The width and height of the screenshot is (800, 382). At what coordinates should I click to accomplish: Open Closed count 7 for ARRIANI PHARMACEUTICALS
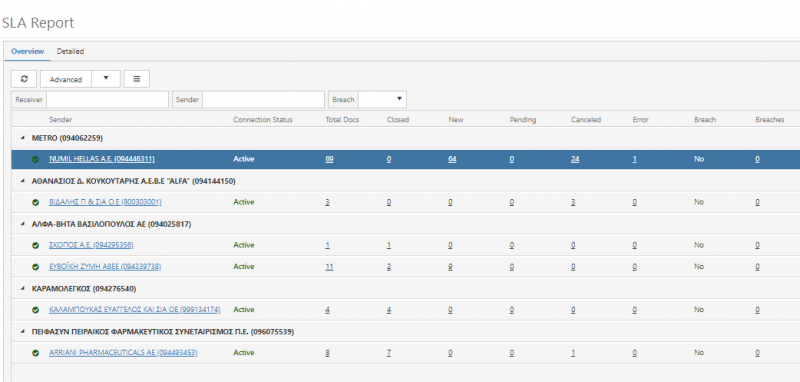tap(389, 353)
